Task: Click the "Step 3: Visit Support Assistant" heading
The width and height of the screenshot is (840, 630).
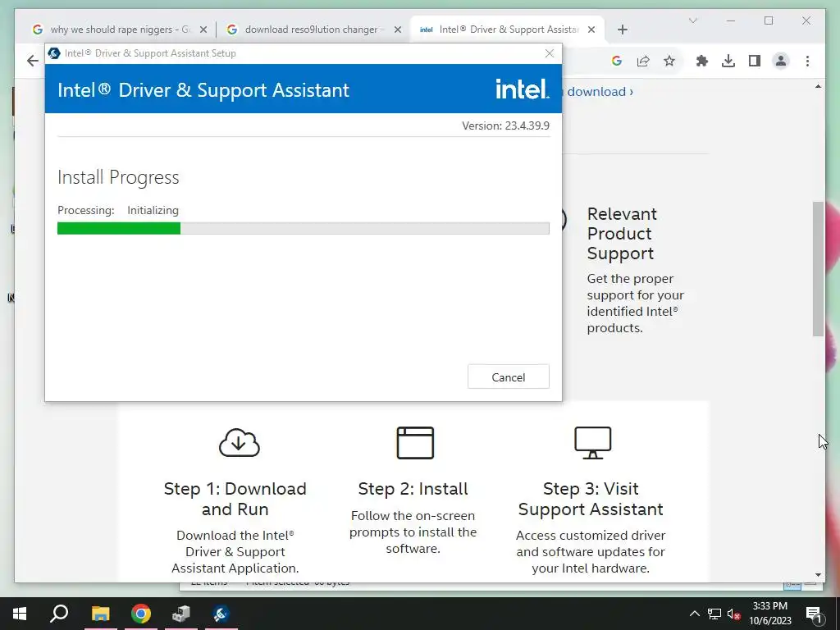Action: click(591, 499)
